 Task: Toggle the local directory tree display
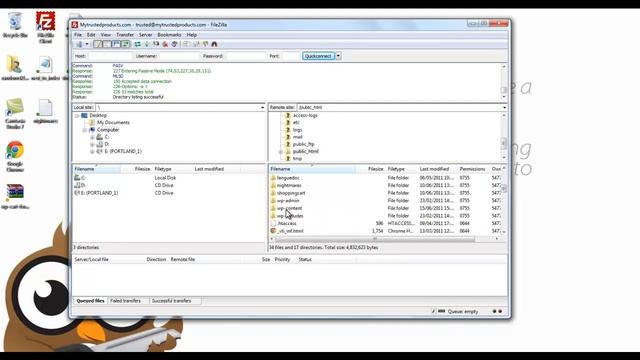click(x=107, y=44)
